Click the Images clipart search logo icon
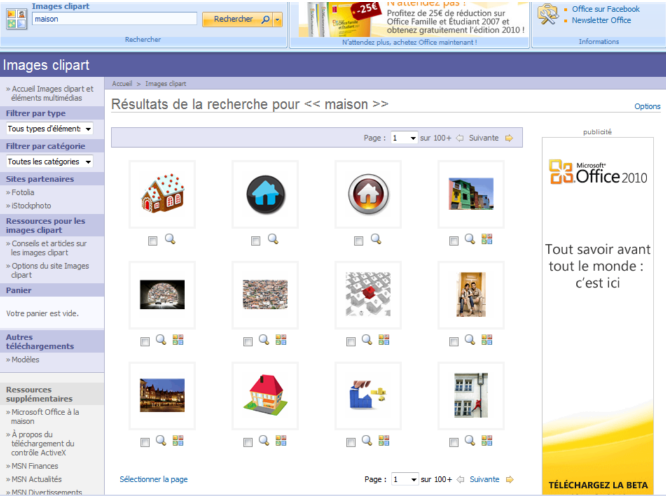This screenshot has width=666, height=504. pos(17,19)
